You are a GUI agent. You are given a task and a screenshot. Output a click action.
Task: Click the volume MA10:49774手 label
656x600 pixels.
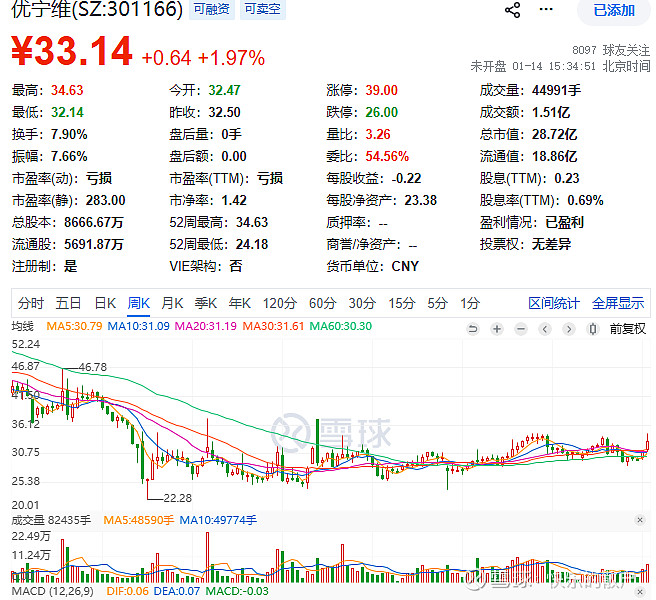click(x=218, y=521)
